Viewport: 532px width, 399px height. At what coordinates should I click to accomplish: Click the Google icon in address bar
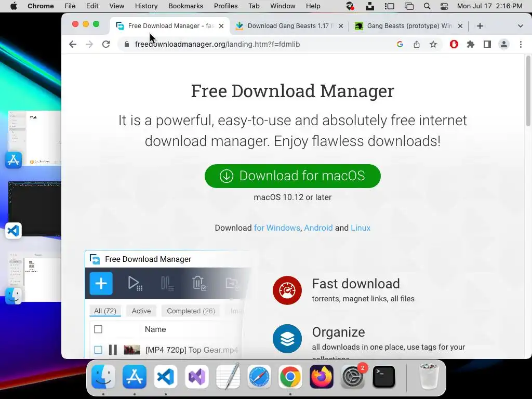pyautogui.click(x=400, y=44)
